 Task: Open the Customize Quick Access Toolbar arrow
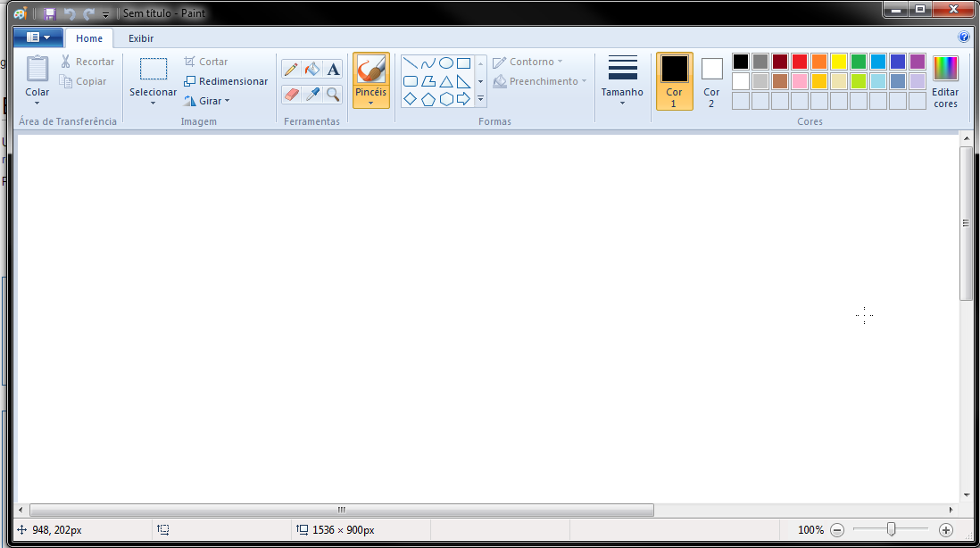tap(105, 14)
